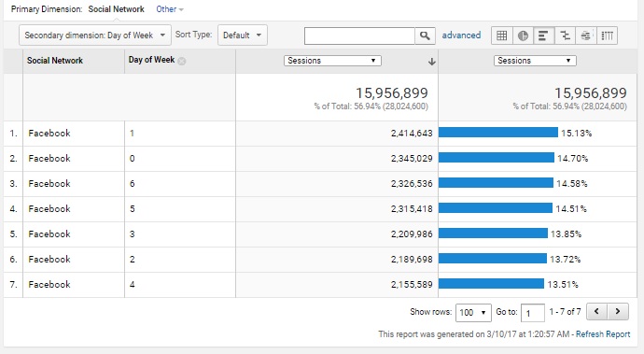Switch to Comparison view icon
Image resolution: width=644 pixels, height=354 pixels.
pyautogui.click(x=566, y=35)
